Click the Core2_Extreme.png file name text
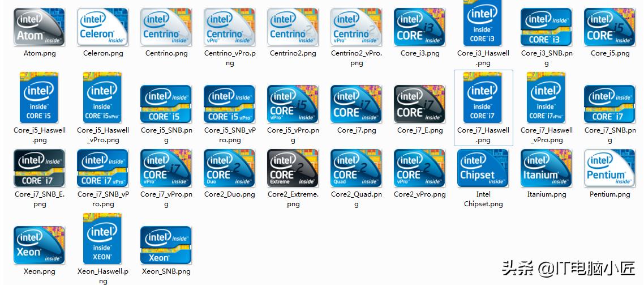This screenshot has width=644, height=285. coord(293,199)
